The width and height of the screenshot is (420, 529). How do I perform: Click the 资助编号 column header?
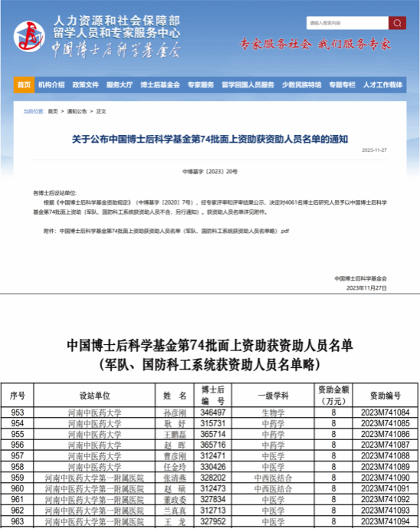(386, 396)
